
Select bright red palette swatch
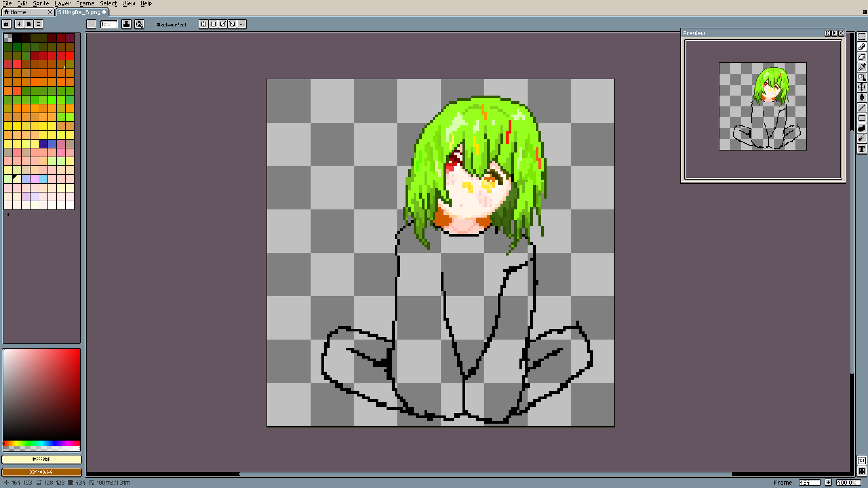pyautogui.click(x=70, y=56)
